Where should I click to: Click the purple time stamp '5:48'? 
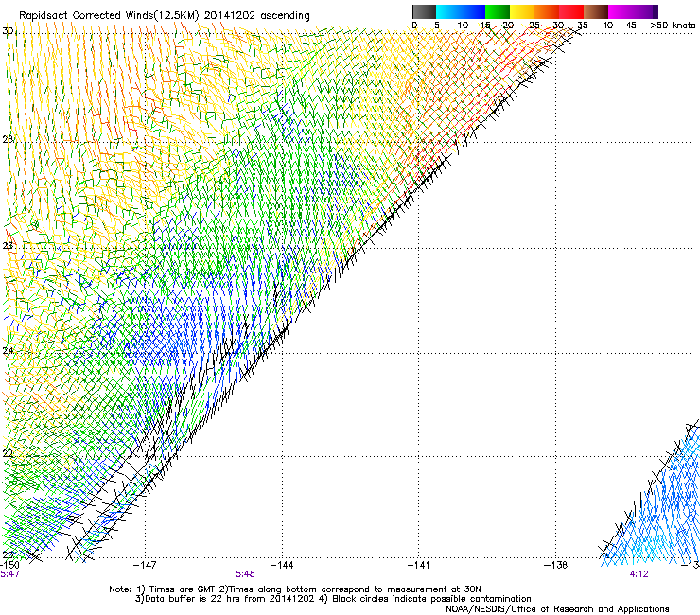coord(246,574)
